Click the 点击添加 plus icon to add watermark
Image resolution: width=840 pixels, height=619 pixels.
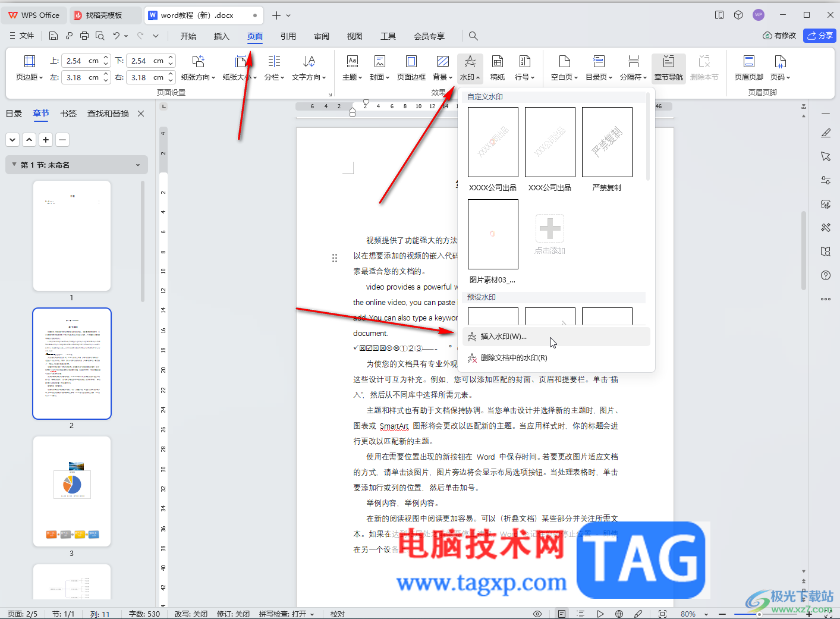[550, 228]
